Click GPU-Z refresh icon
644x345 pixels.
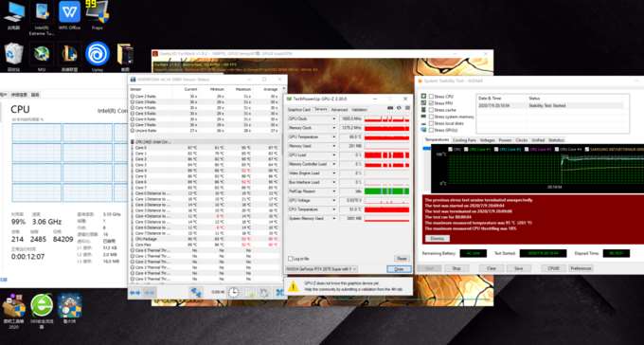pyautogui.click(x=399, y=108)
